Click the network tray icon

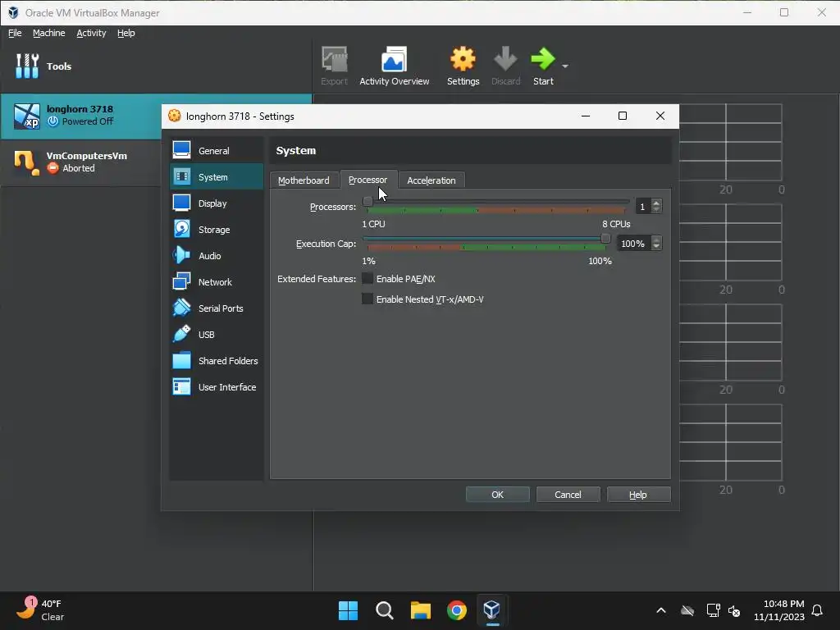click(713, 610)
